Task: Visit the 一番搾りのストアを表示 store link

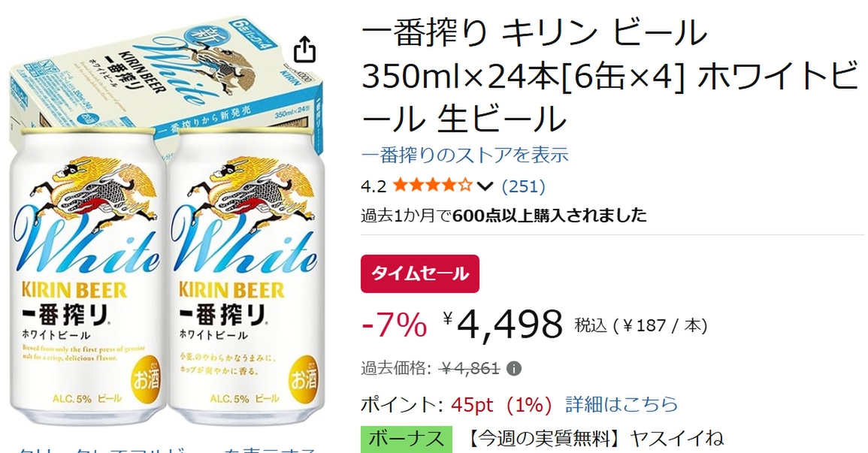Action: pyautogui.click(x=465, y=154)
